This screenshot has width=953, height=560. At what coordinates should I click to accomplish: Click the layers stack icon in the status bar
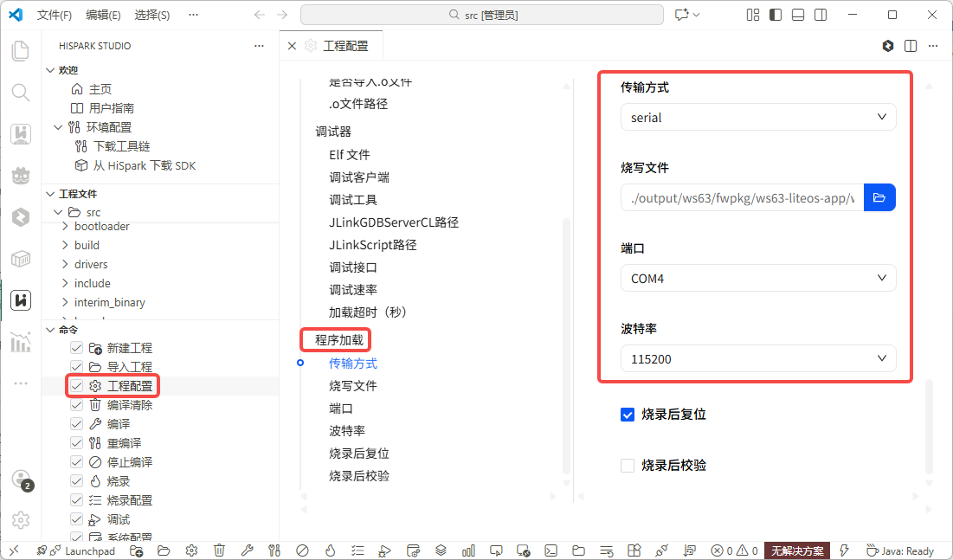[441, 550]
